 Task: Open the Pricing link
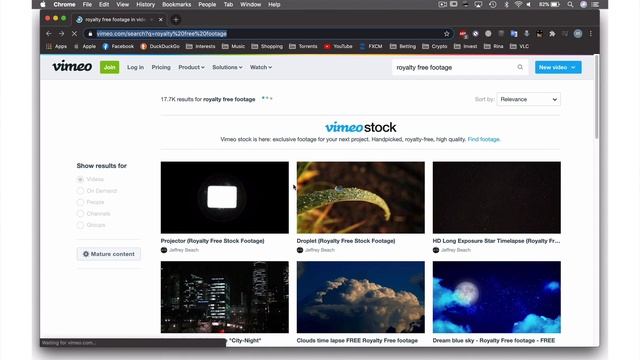(x=161, y=67)
